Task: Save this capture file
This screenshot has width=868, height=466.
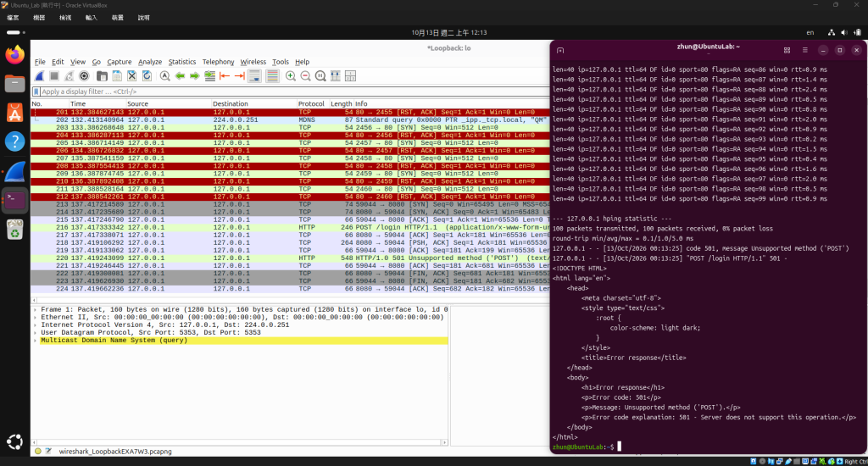Action: pos(117,76)
